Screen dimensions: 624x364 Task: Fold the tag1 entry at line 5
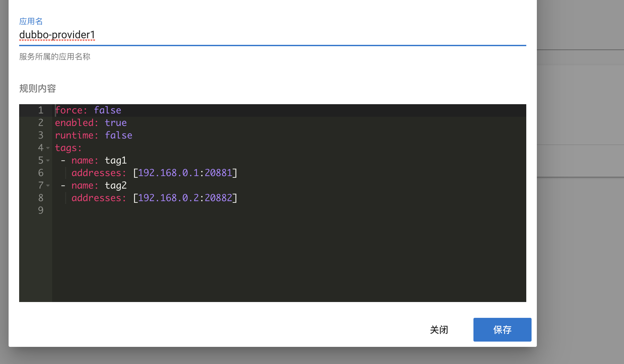tap(48, 161)
